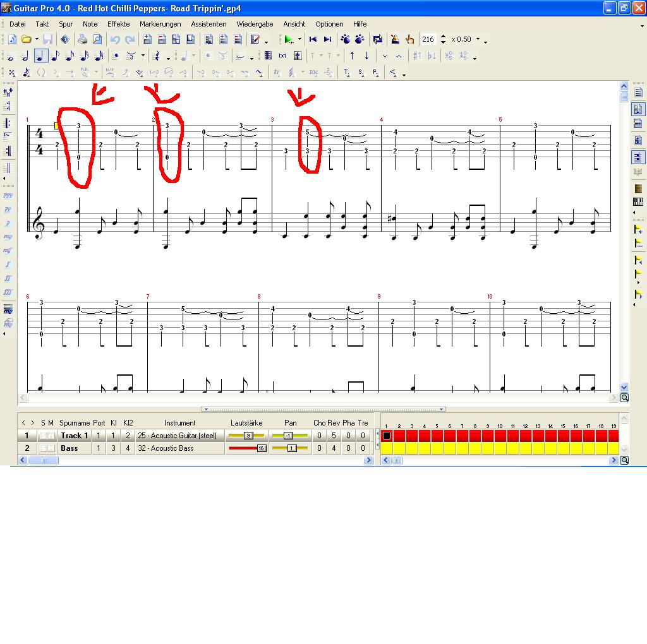647x644 pixels.
Task: Expand the tie/slur toolbar dropdown arrow
Action: (x=251, y=57)
